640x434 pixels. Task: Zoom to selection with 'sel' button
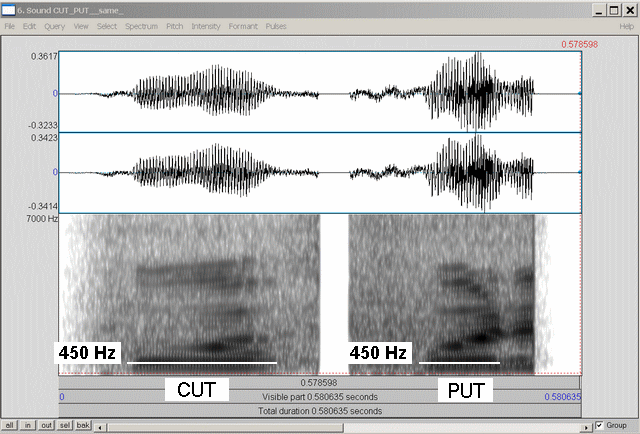click(66, 426)
